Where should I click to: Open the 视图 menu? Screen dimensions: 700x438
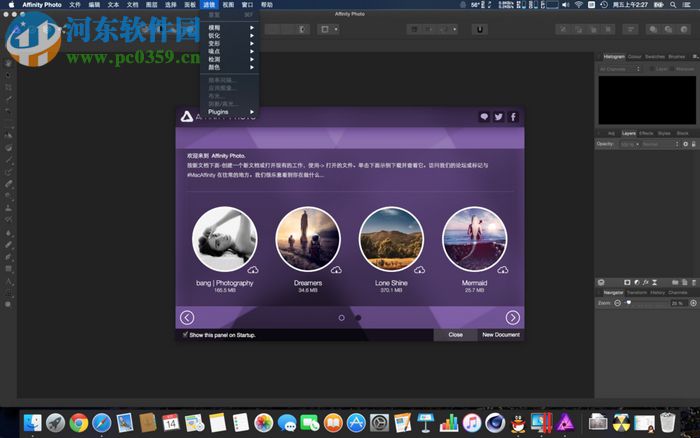click(x=228, y=4)
